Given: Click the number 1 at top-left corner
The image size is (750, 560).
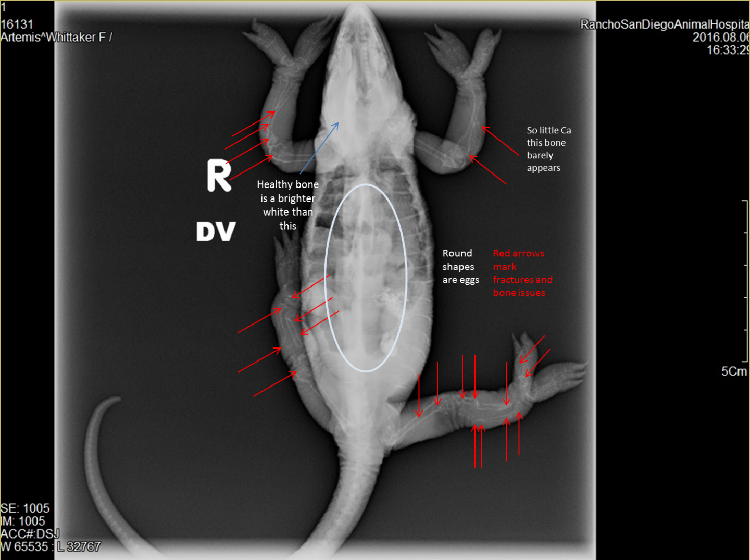Looking at the screenshot, I should point(3,8).
